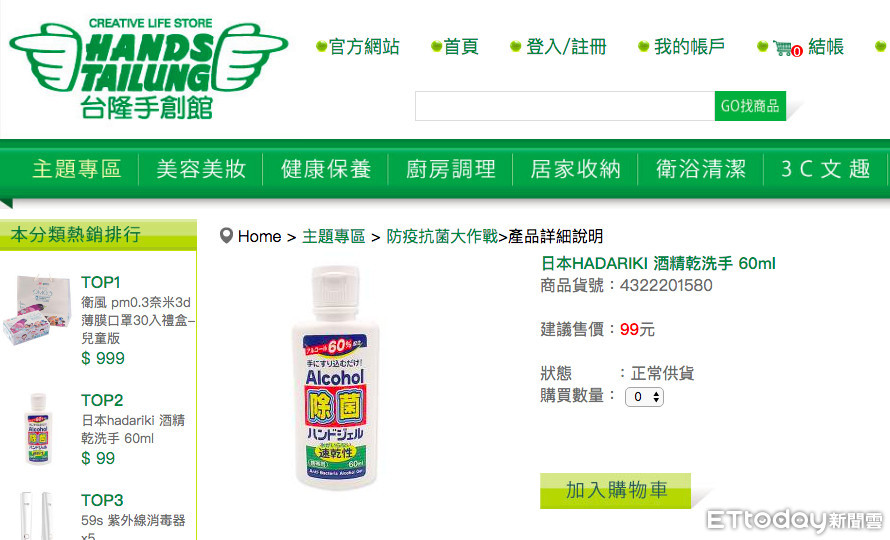Select the 健康保養 category menu
This screenshot has width=890, height=540.
[326, 169]
